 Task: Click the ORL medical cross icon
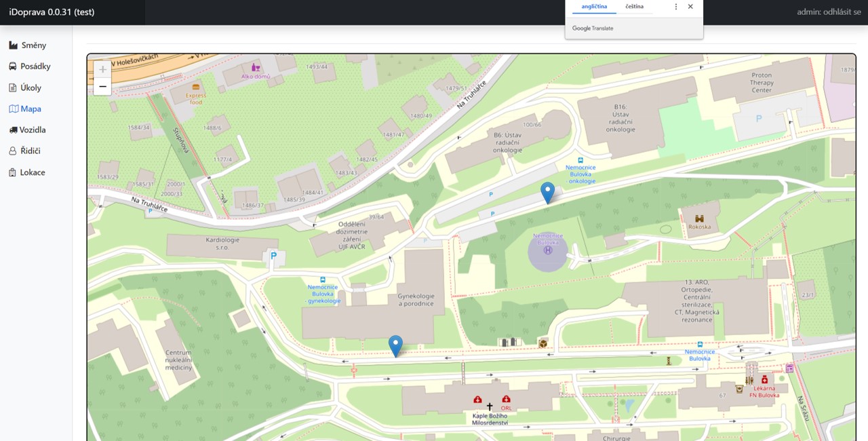click(506, 400)
